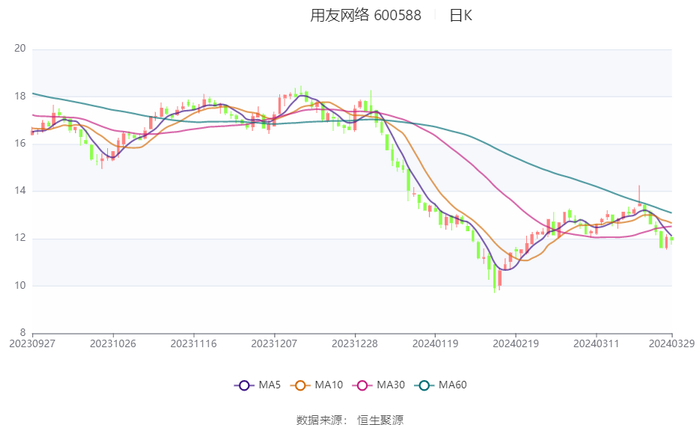Toggle the MA5 legend marker icon
The image size is (700, 425).
tap(243, 385)
